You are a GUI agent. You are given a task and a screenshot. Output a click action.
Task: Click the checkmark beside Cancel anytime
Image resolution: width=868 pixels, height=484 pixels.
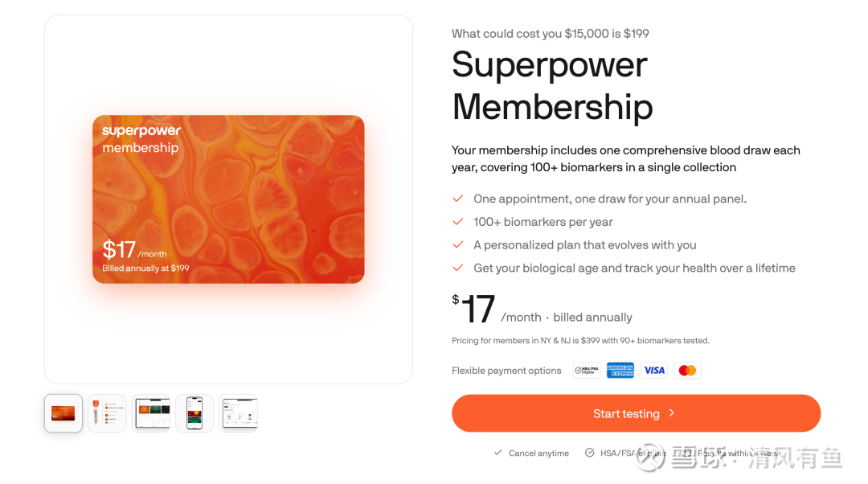coord(498,453)
